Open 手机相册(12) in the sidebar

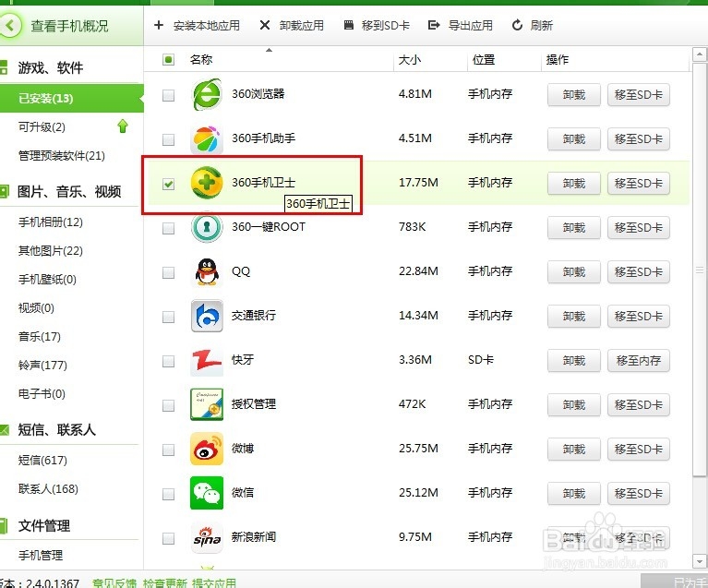51,222
